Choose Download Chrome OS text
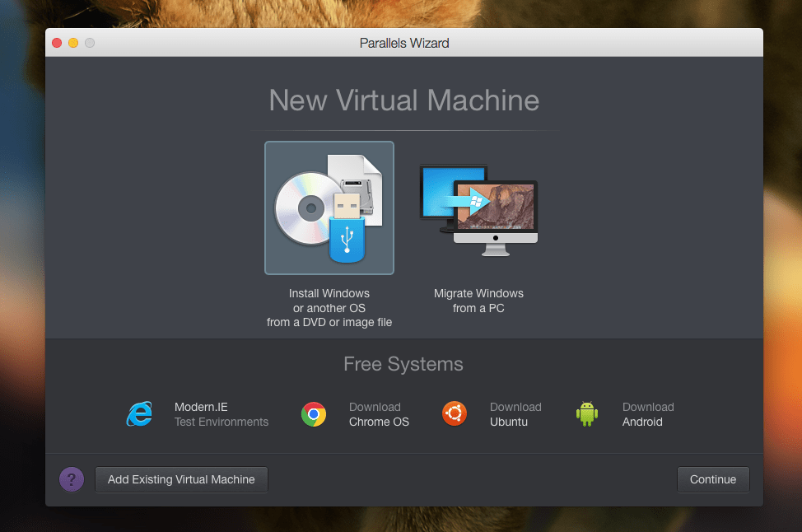The width and height of the screenshot is (802, 532). click(x=379, y=414)
